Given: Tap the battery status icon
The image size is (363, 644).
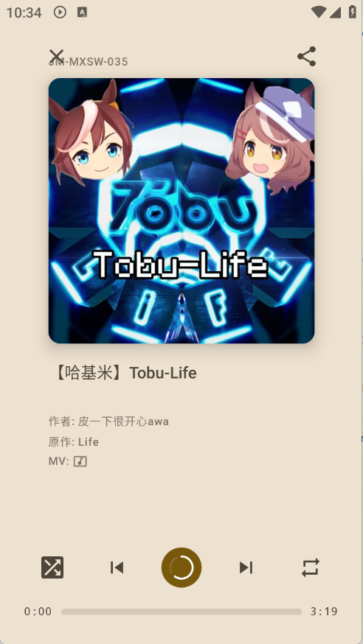Looking at the screenshot, I should (353, 12).
